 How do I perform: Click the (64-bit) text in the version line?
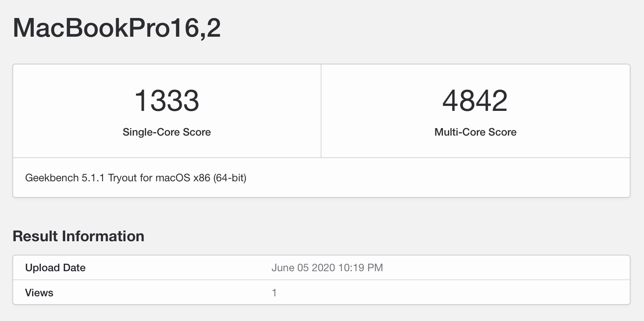230,178
